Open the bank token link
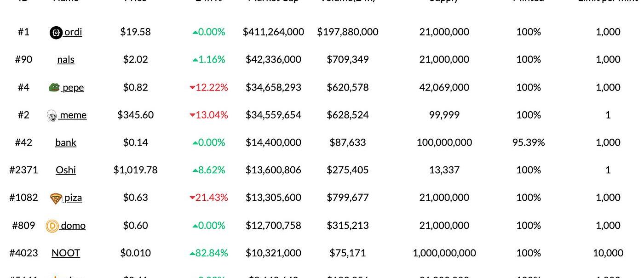 click(66, 142)
